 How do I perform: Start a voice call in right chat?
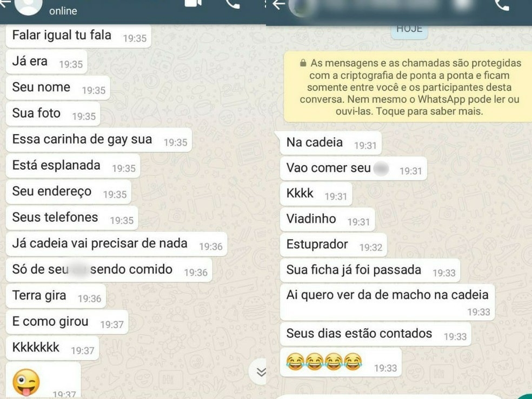point(502,5)
